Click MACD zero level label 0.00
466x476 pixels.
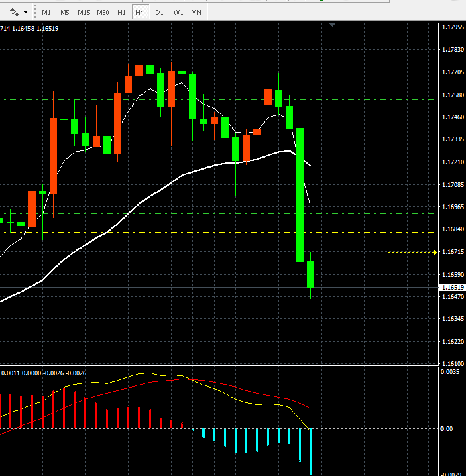click(x=447, y=428)
